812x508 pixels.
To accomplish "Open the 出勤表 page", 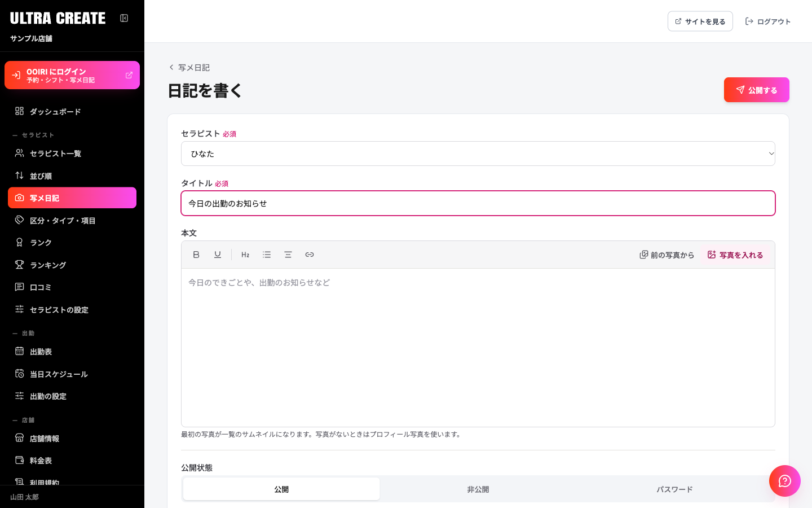I will [72, 352].
